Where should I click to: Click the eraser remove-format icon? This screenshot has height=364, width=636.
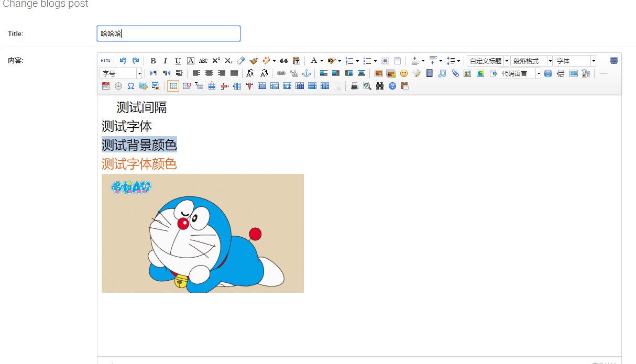point(241,61)
